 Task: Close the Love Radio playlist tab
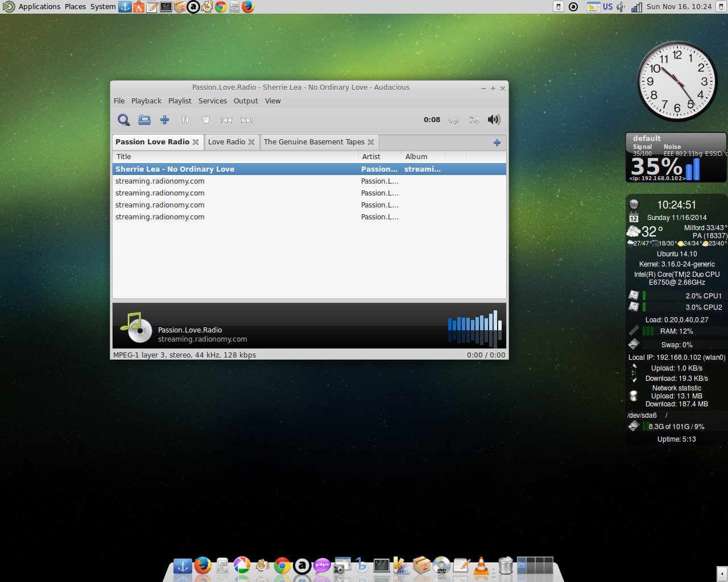tap(251, 142)
